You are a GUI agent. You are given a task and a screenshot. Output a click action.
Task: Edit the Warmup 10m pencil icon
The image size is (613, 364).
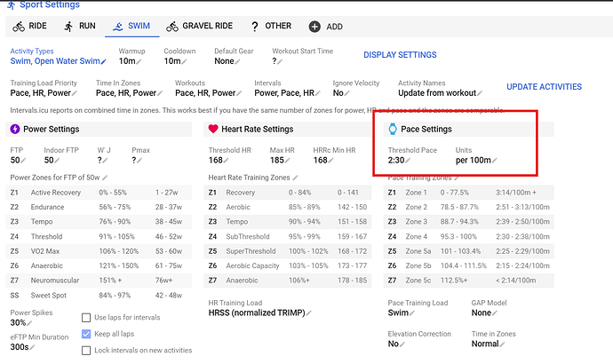pyautogui.click(x=139, y=62)
